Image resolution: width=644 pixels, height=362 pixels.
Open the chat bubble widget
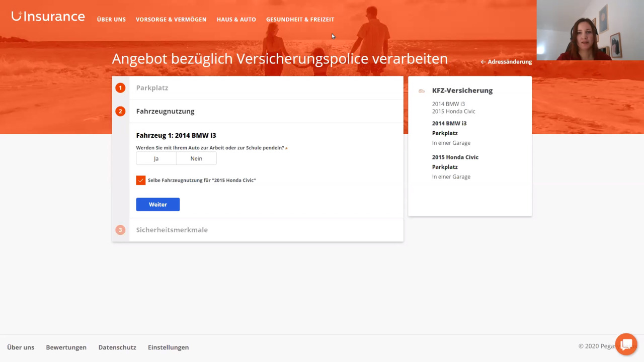tap(626, 344)
